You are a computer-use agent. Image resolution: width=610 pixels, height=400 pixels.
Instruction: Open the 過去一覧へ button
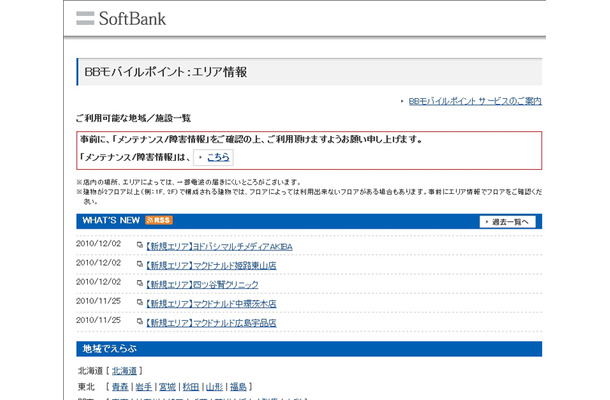coord(507,222)
